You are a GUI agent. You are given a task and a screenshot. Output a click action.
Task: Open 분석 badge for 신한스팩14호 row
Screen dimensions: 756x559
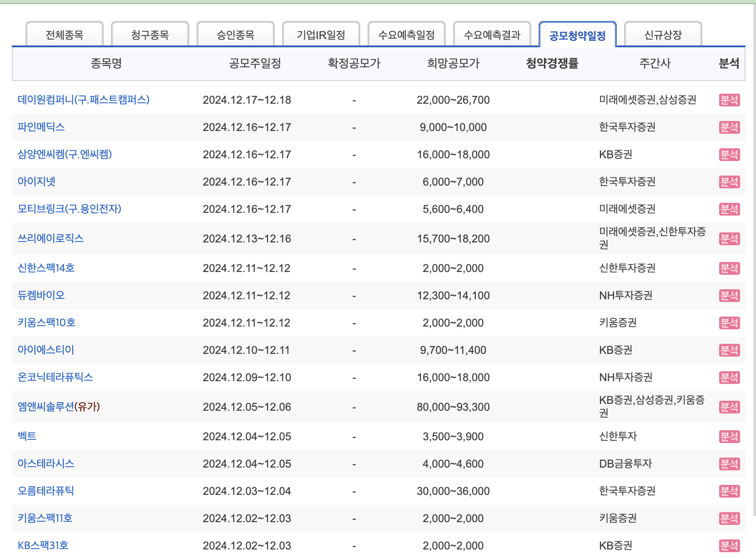coord(729,268)
